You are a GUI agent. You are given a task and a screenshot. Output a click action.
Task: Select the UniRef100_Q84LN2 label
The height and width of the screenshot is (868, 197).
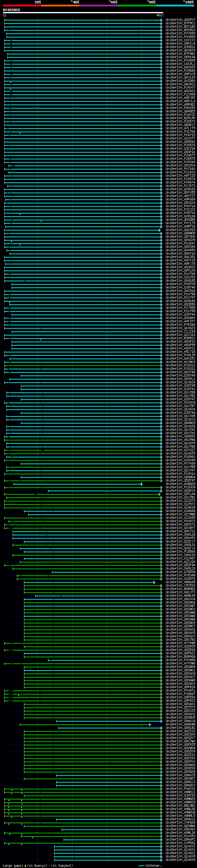[x=180, y=728]
